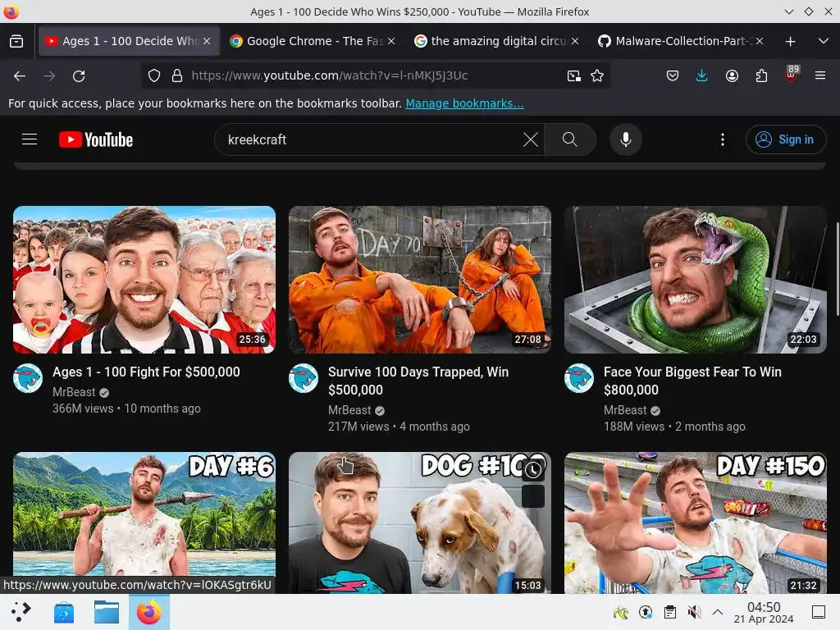Reload the current page

point(79,76)
